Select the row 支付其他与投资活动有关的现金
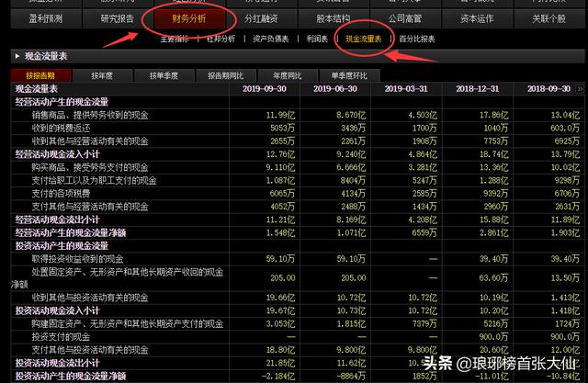This screenshot has width=588, height=383. coord(298,350)
